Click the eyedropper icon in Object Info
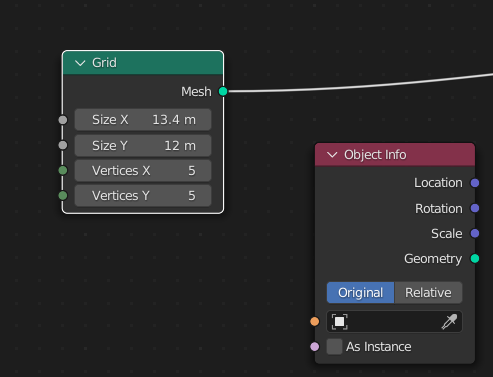This screenshot has width=493, height=377. pos(449,322)
